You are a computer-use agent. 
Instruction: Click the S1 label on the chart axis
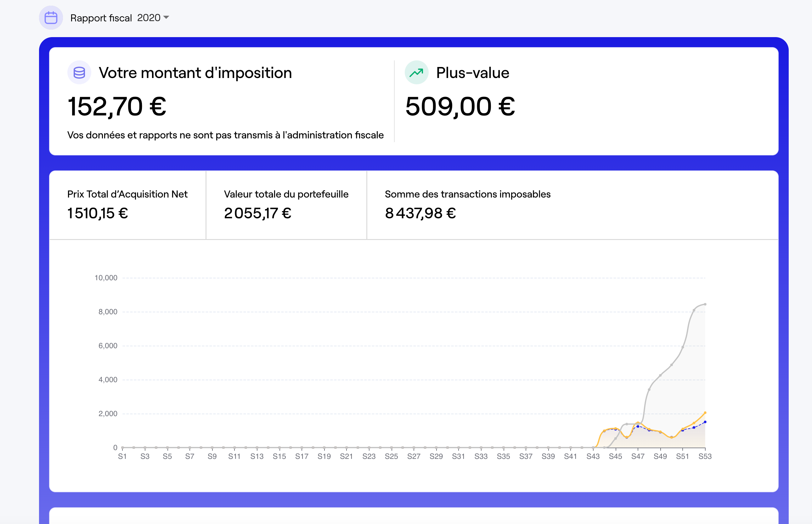click(122, 456)
